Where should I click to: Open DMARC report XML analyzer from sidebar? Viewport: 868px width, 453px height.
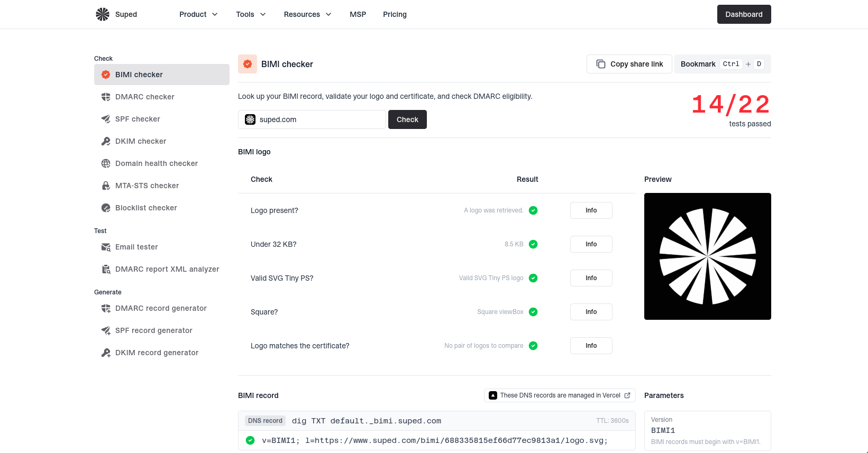coord(162,269)
